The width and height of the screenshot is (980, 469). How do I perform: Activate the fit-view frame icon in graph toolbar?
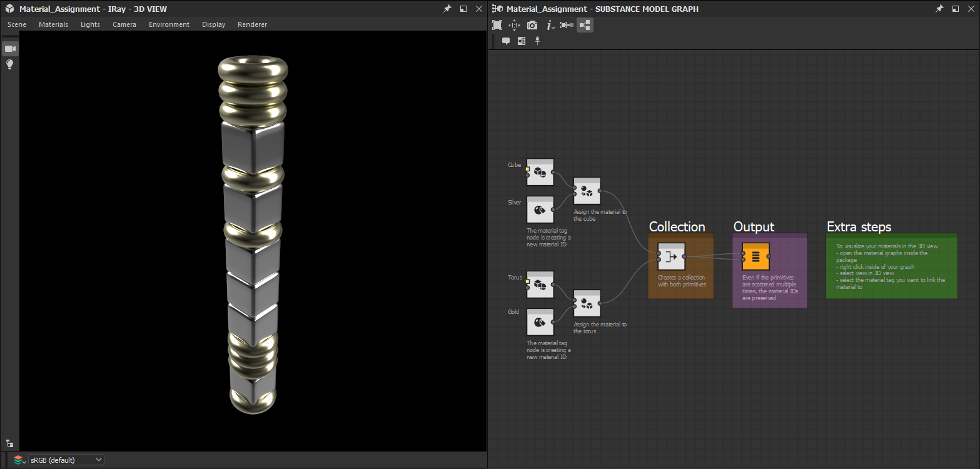(x=497, y=25)
